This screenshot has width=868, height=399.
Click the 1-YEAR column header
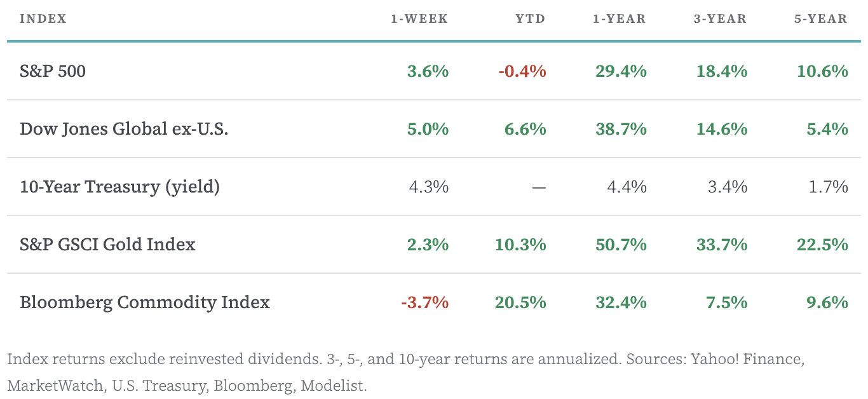(620, 19)
